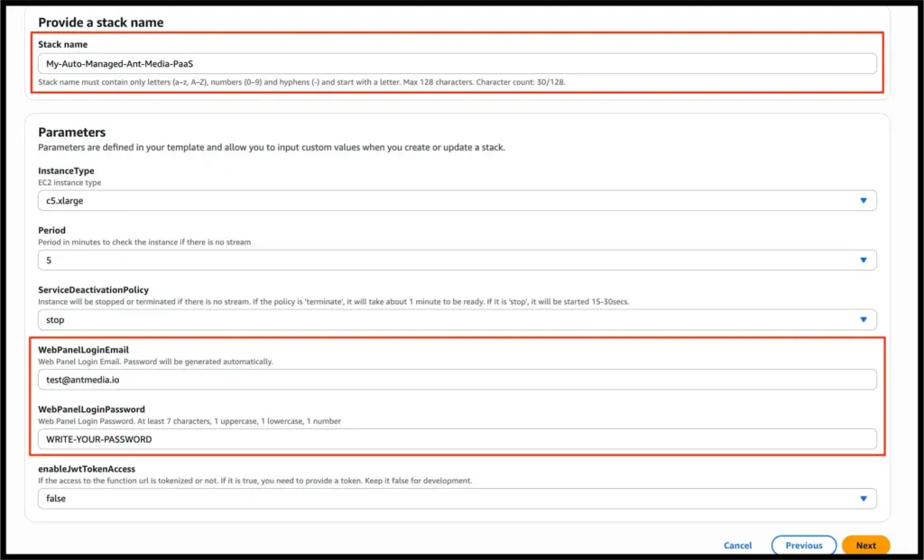The image size is (924, 560).
Task: Click the Cancel link
Action: tap(737, 546)
